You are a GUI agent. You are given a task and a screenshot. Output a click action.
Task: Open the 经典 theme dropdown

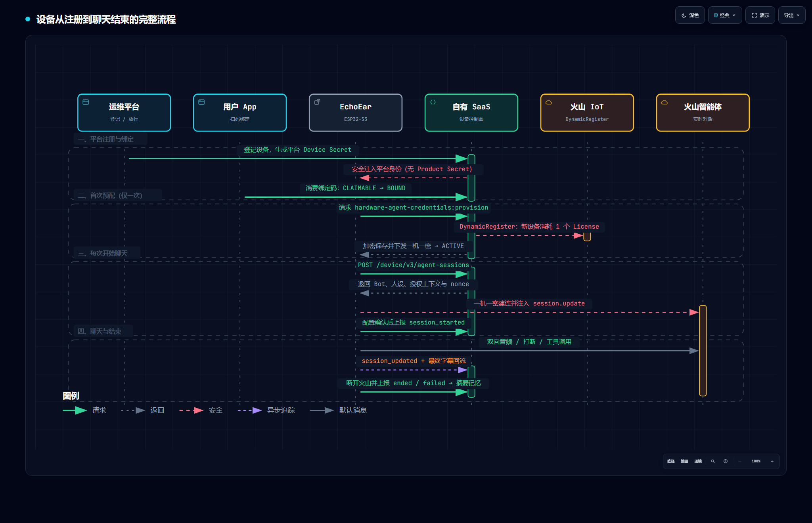tap(725, 15)
